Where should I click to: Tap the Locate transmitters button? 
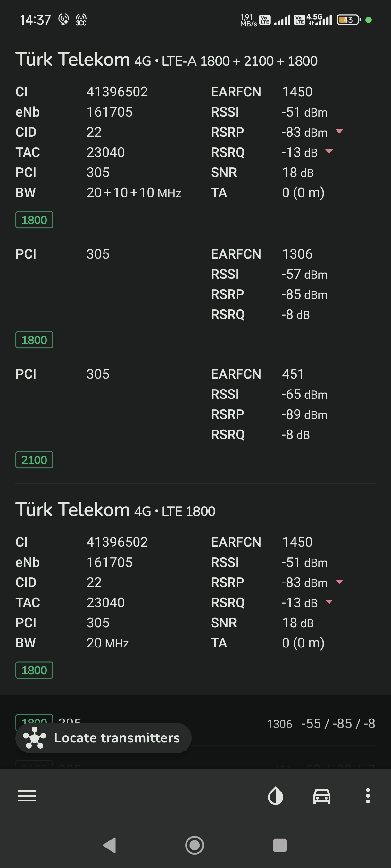103,738
